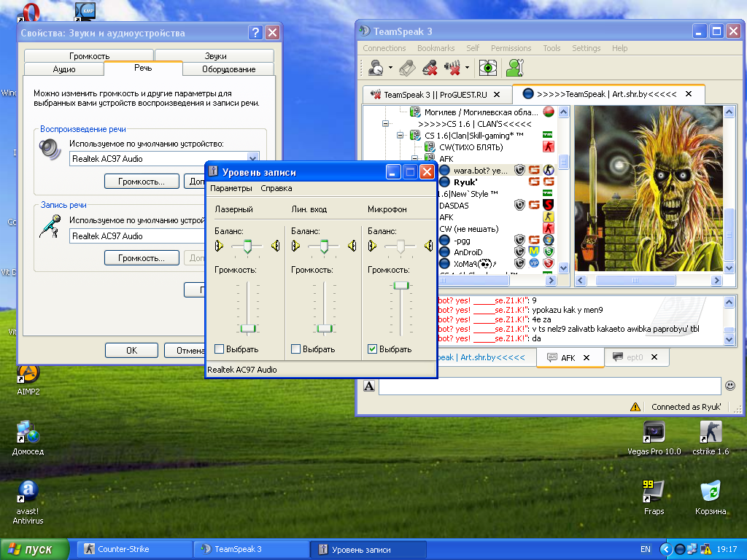Click the microphone icon in Запись речи section
Image resolution: width=747 pixels, height=560 pixels.
(50, 226)
